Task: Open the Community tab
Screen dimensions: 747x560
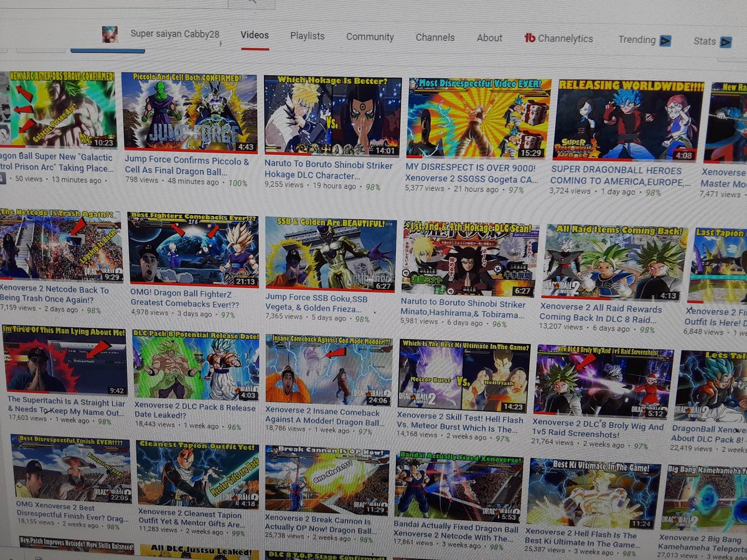Action: point(370,37)
